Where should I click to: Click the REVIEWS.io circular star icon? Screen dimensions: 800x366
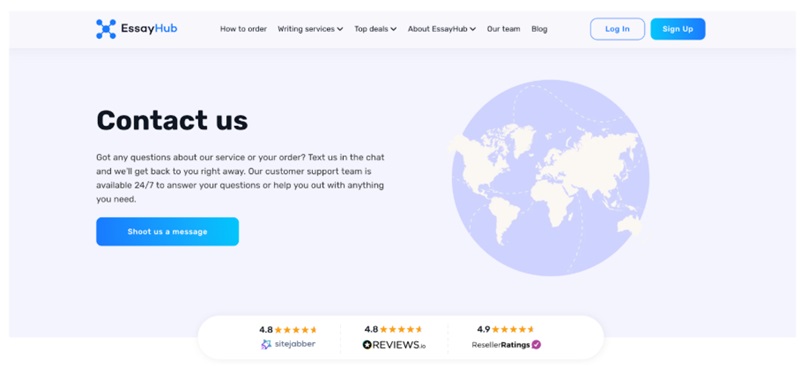367,345
